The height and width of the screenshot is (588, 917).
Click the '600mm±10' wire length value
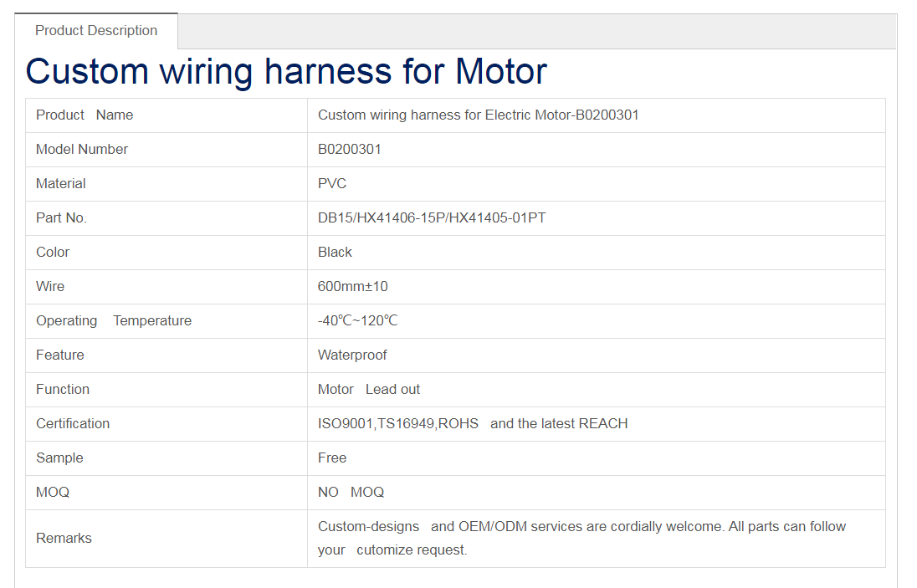(x=352, y=287)
